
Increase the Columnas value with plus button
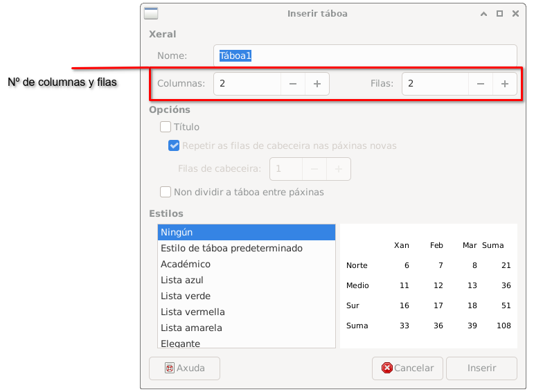coord(317,84)
